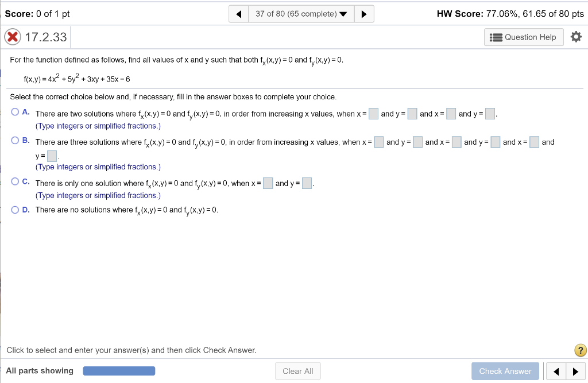
Task: Click first x answer box in option A
Action: coord(373,114)
